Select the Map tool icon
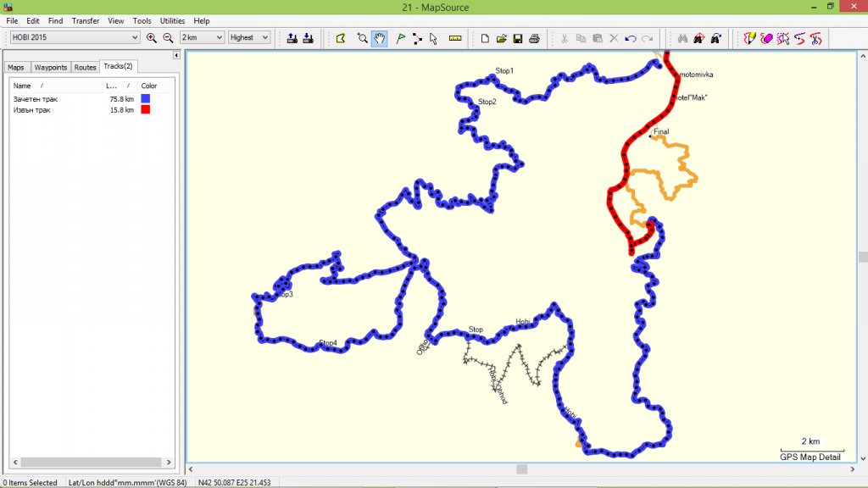This screenshot has width=868, height=488. 341,38
